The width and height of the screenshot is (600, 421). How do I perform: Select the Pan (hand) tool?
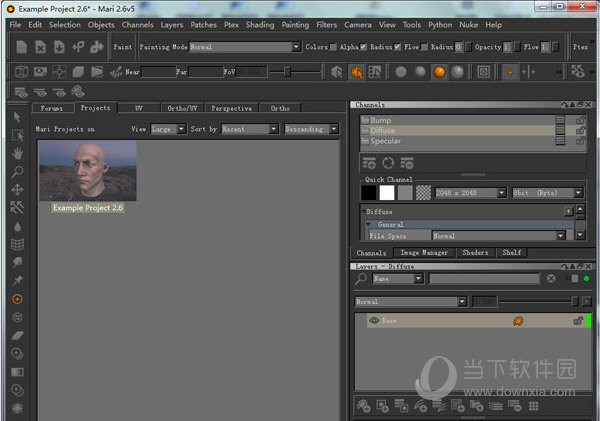coord(17,153)
